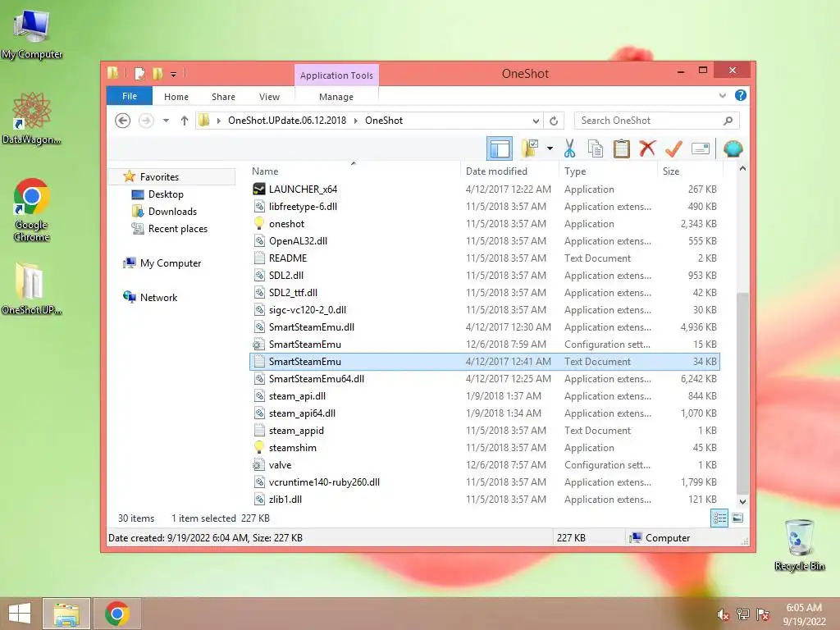The height and width of the screenshot is (630, 840).
Task: Expand the ribbon with chevron
Action: click(723, 95)
